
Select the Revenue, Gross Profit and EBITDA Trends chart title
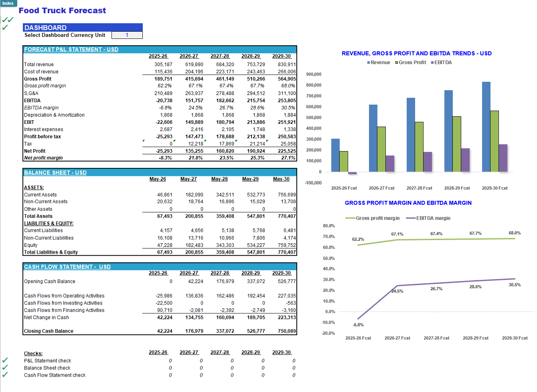click(417, 53)
